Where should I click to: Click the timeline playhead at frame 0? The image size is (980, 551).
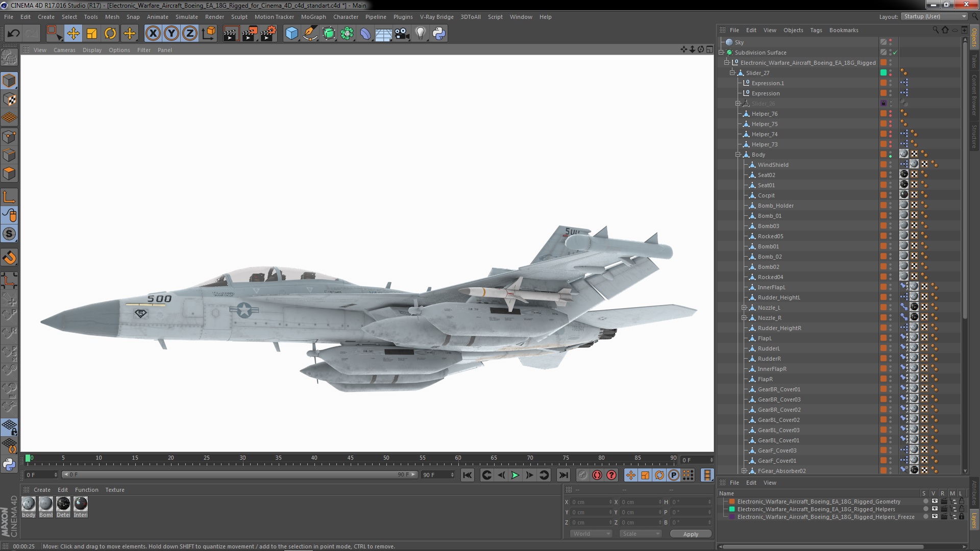(x=28, y=458)
